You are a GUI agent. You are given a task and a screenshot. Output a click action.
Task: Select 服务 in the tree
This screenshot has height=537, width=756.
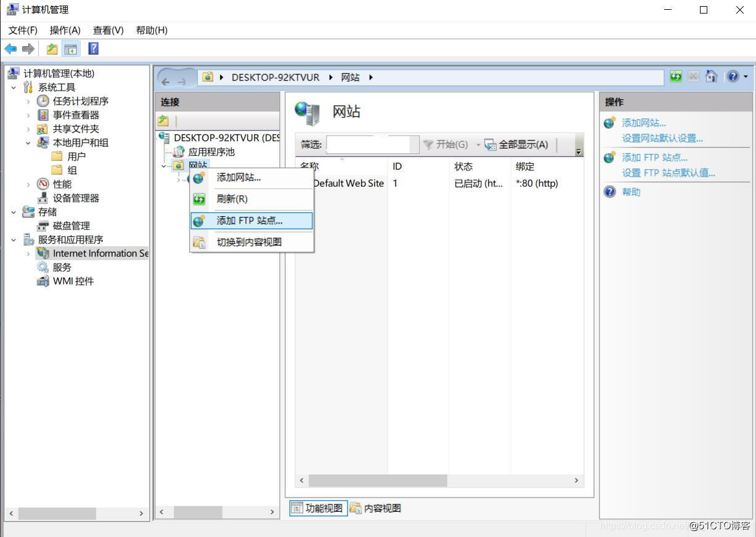(62, 267)
